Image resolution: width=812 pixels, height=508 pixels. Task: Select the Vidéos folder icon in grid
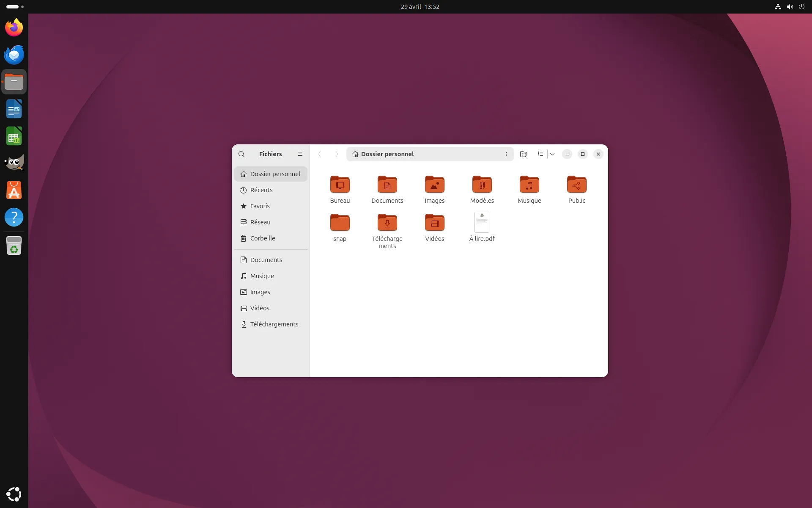pos(435,223)
